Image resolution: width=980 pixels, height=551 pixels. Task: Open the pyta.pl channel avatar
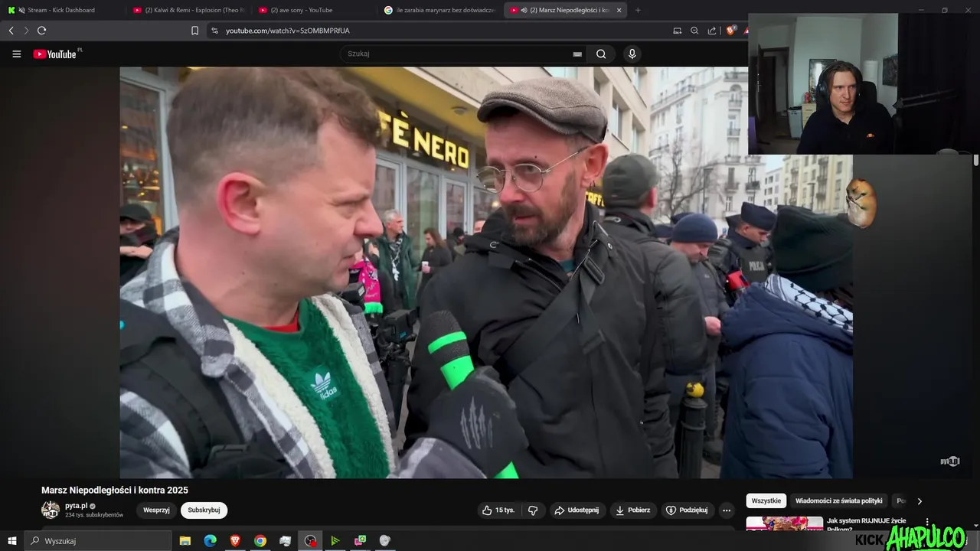51,510
